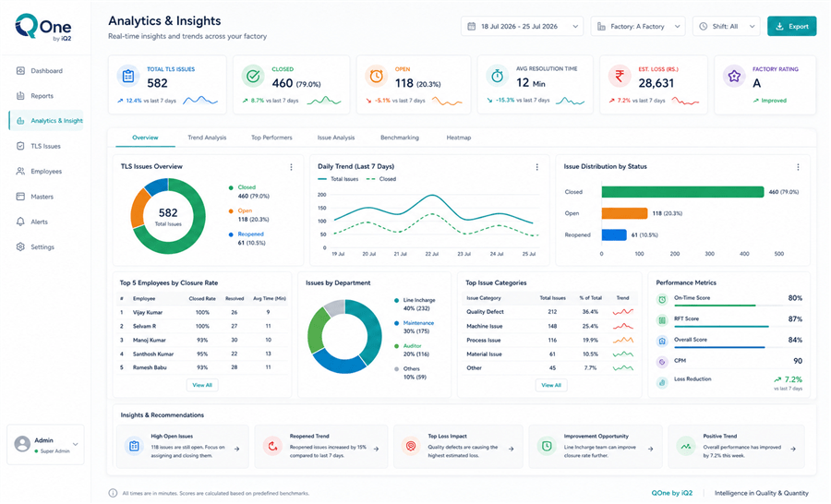Image resolution: width=831 pixels, height=504 pixels.
Task: Click the Positive Trend insight icon
Action: [686, 446]
